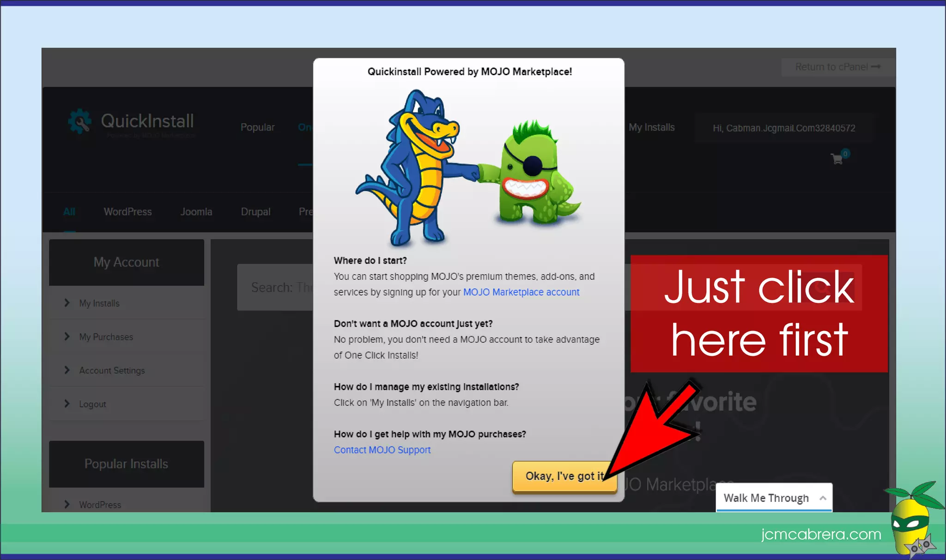Open Account Settings sidebar link
This screenshot has height=560, width=946.
coord(112,371)
